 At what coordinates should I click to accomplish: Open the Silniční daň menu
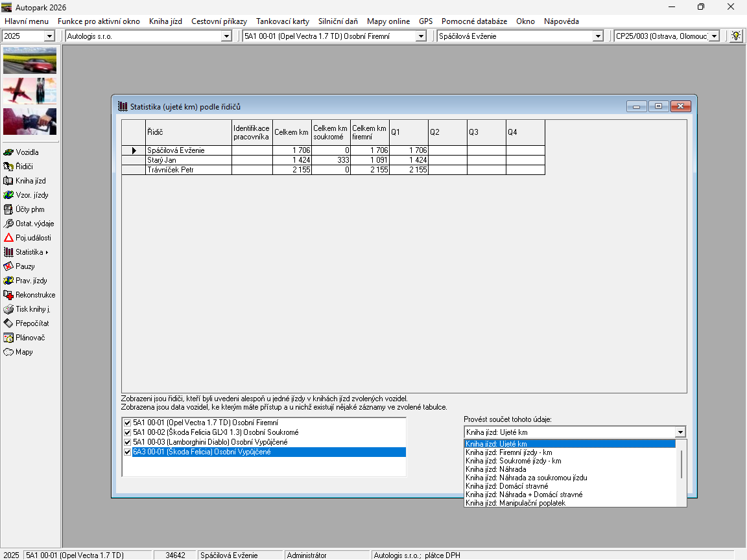338,21
